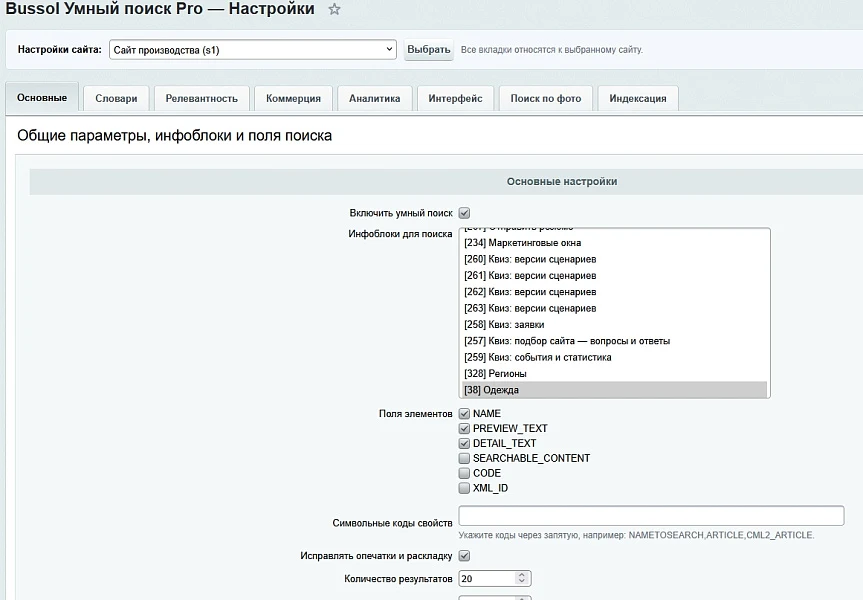This screenshot has height=600, width=863.
Task: Click the Общие параметры, инфоблоки и поля поиска heading
Action: pos(174,135)
